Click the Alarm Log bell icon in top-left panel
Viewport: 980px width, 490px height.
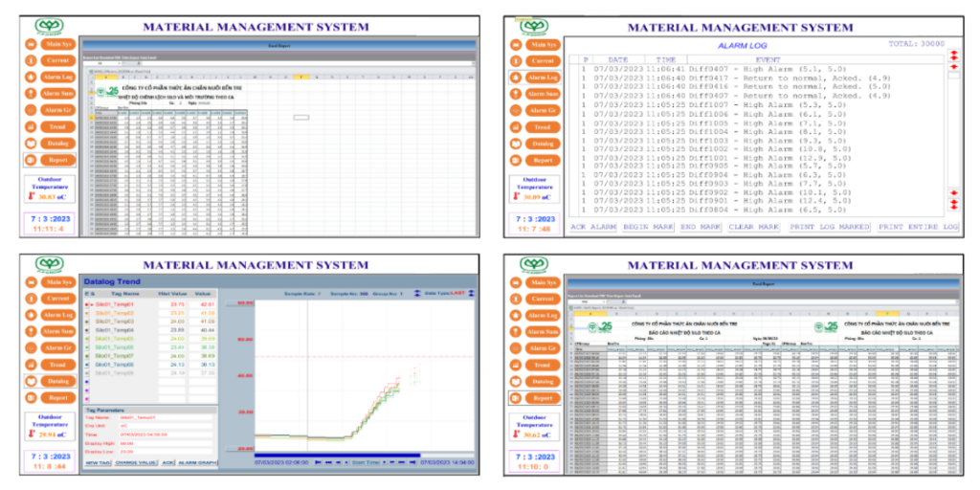(x=30, y=77)
